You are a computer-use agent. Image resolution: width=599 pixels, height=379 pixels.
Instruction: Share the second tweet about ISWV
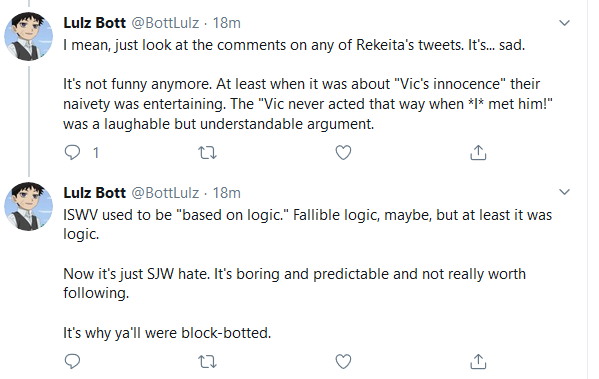478,361
